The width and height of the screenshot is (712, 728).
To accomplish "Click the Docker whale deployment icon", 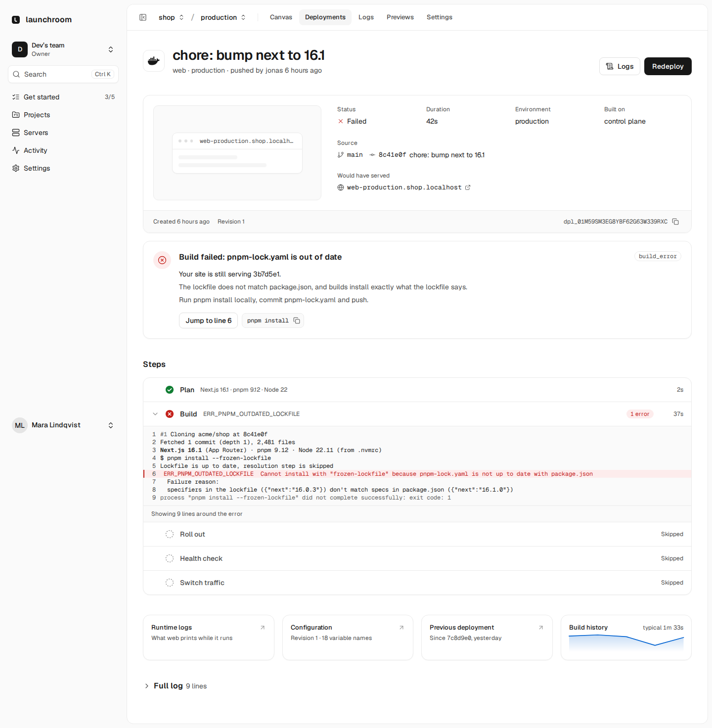I will 154,61.
